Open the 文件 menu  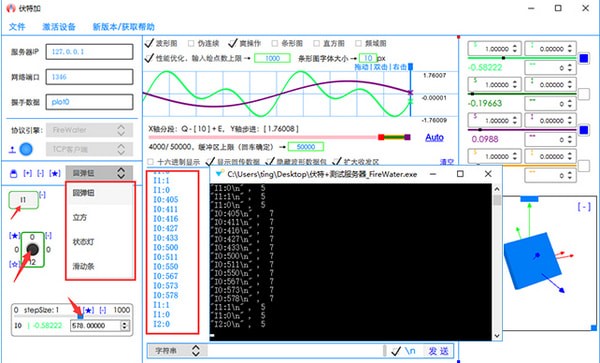(17, 27)
